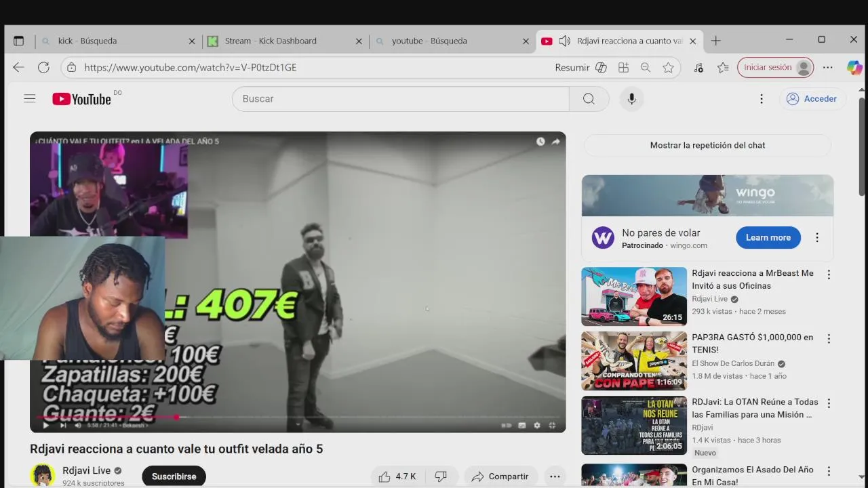Skip to next video in player
868x488 pixels.
[62, 426]
